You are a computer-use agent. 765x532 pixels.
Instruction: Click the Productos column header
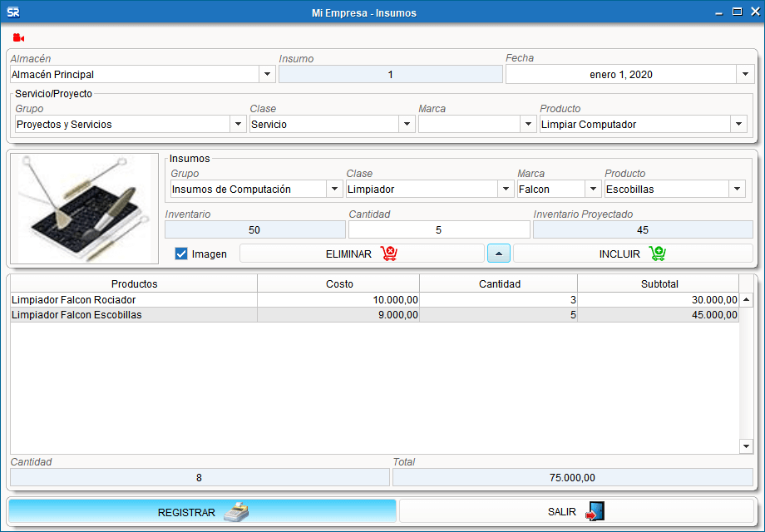(x=134, y=283)
